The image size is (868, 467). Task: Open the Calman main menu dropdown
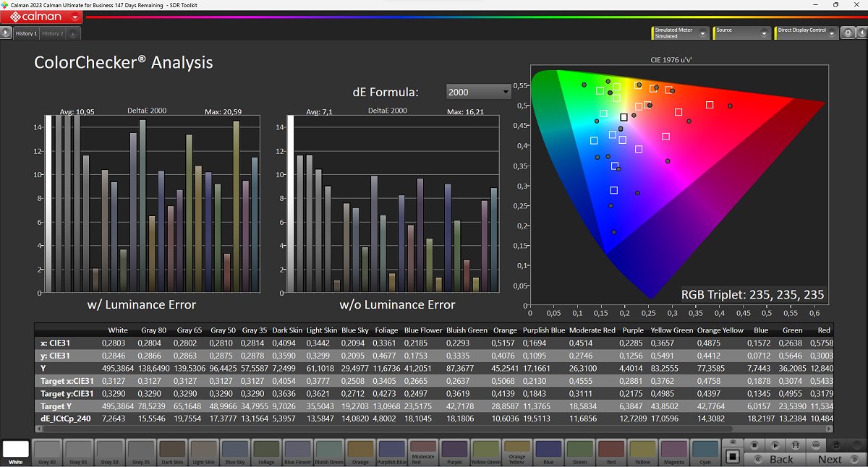(76, 17)
